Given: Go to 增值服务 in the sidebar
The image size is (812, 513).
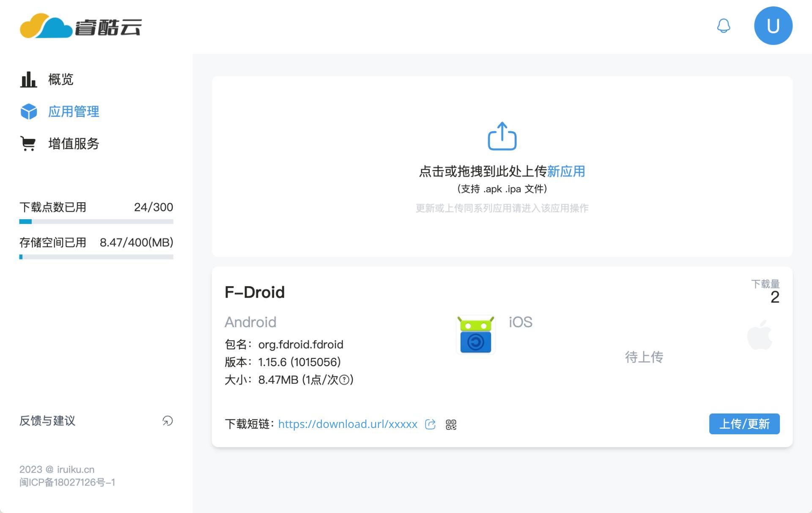Looking at the screenshot, I should [73, 143].
